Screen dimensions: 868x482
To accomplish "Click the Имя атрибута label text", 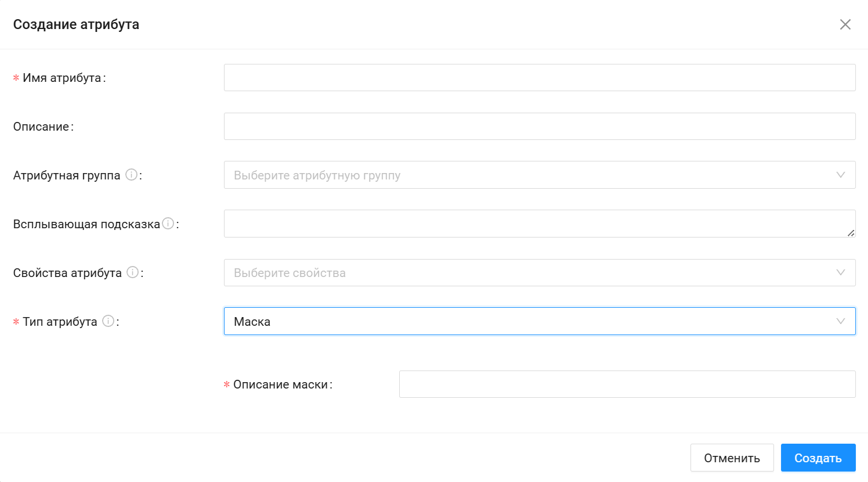I will tap(62, 78).
